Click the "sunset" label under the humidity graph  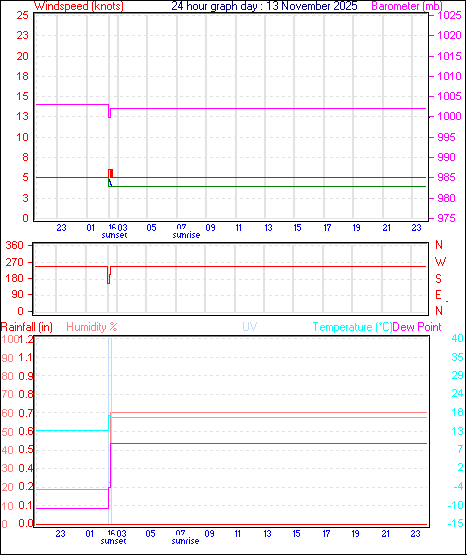113,541
